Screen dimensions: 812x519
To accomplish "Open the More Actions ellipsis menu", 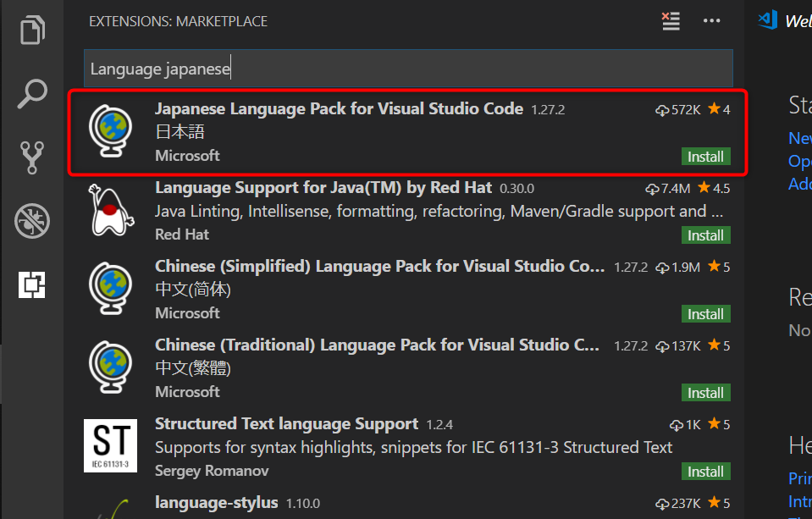I will 711,20.
